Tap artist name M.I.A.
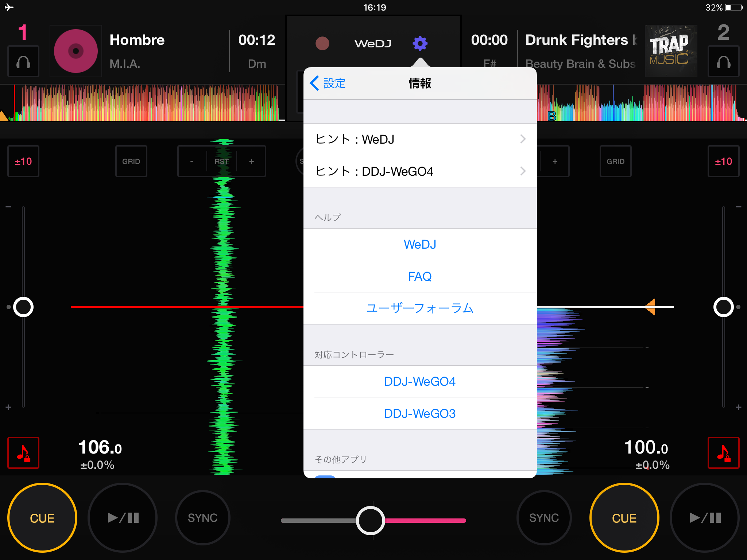The image size is (747, 560). [x=125, y=64]
